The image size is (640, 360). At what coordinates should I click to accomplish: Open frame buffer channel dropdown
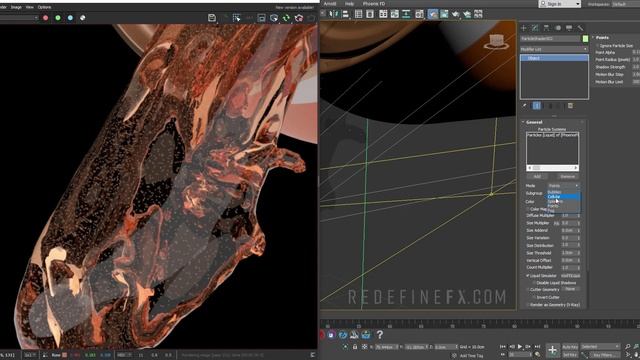pyautogui.click(x=19, y=18)
